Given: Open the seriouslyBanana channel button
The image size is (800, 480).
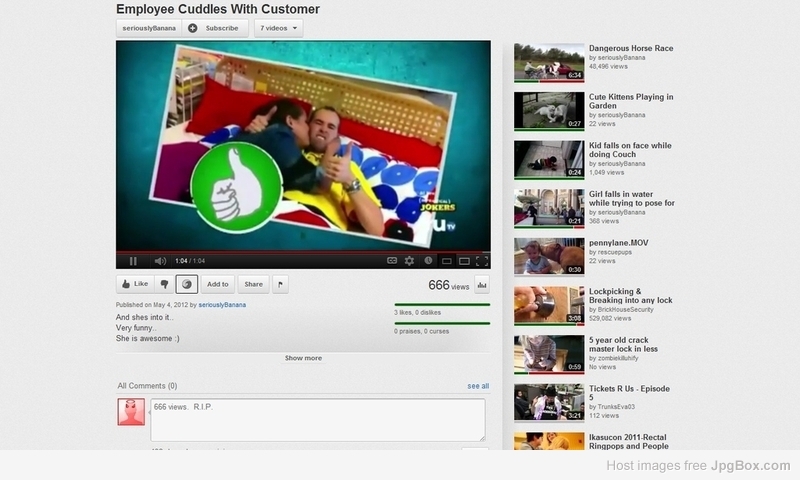Looking at the screenshot, I should 149,28.
